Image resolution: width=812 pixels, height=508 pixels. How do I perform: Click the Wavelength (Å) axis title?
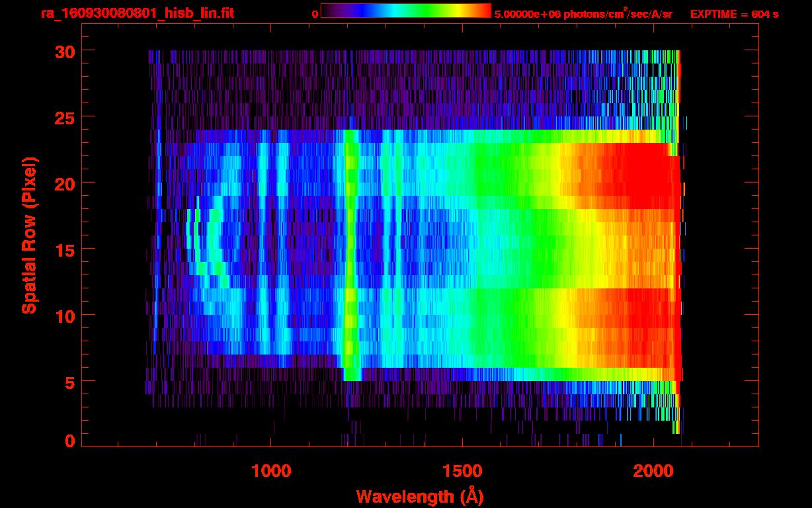tap(420, 495)
